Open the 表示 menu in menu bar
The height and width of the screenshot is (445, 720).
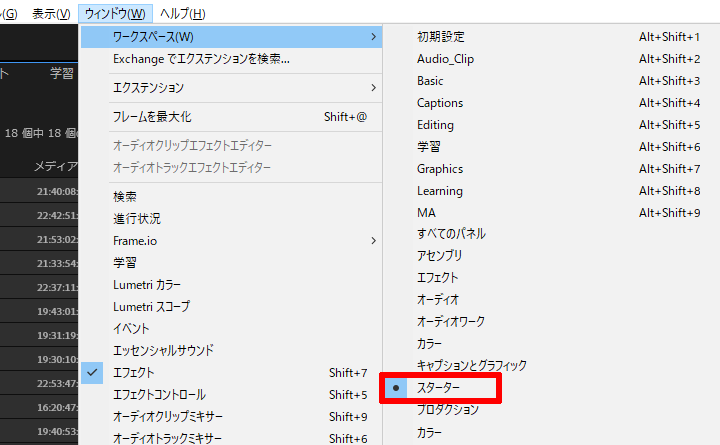[x=50, y=13]
